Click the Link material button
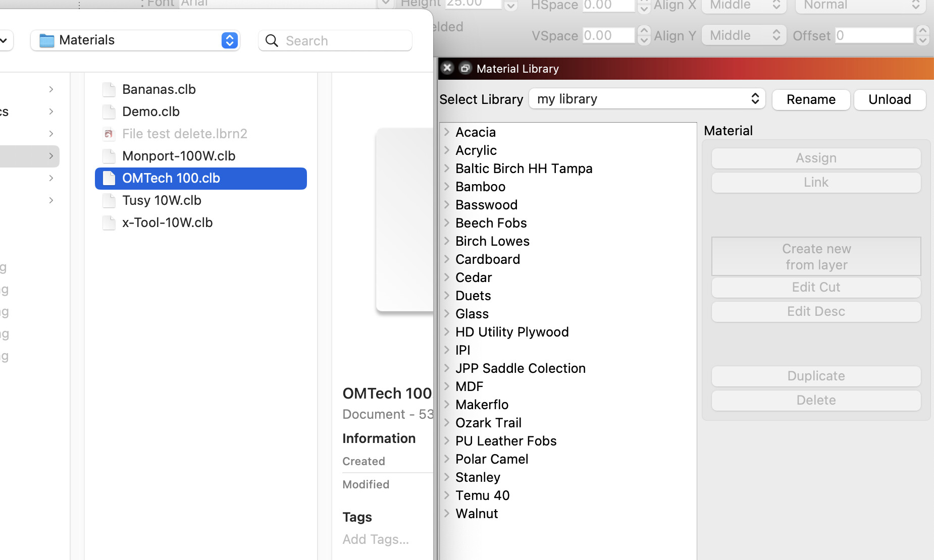Image resolution: width=934 pixels, height=560 pixels. tap(816, 183)
